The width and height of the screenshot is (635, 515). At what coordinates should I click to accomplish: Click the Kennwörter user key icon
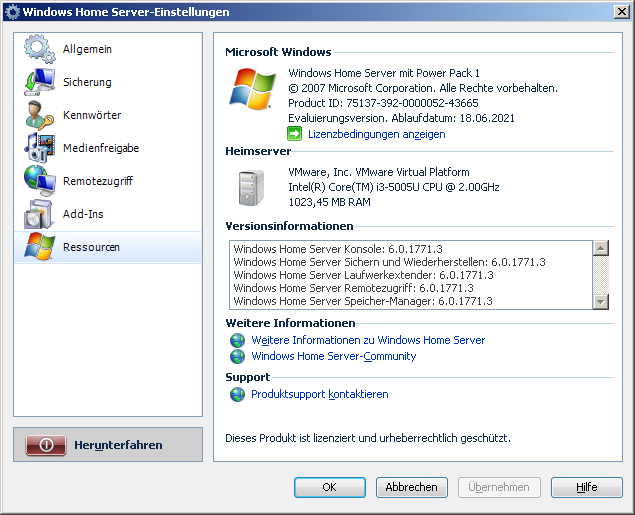click(39, 115)
